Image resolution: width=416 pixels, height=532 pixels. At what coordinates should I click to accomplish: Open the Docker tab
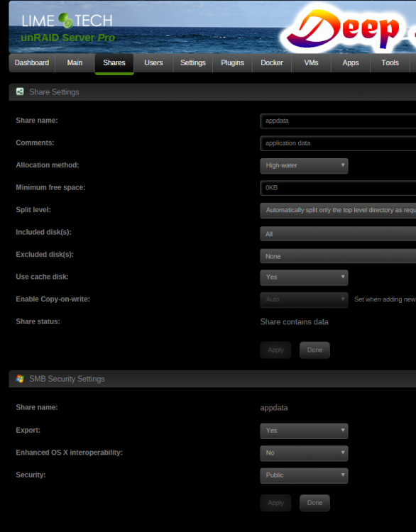pos(272,62)
